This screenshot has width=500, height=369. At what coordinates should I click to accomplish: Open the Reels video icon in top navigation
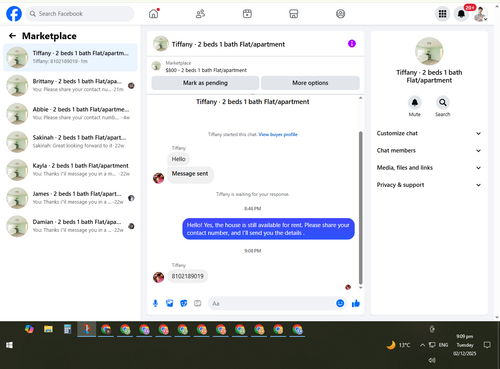click(247, 14)
